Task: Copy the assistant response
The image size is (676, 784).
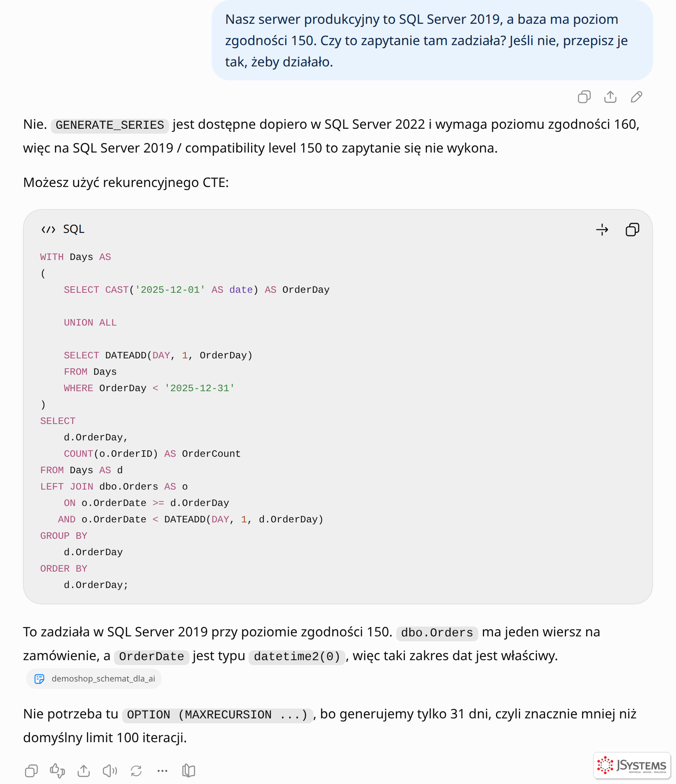Action: tap(31, 771)
